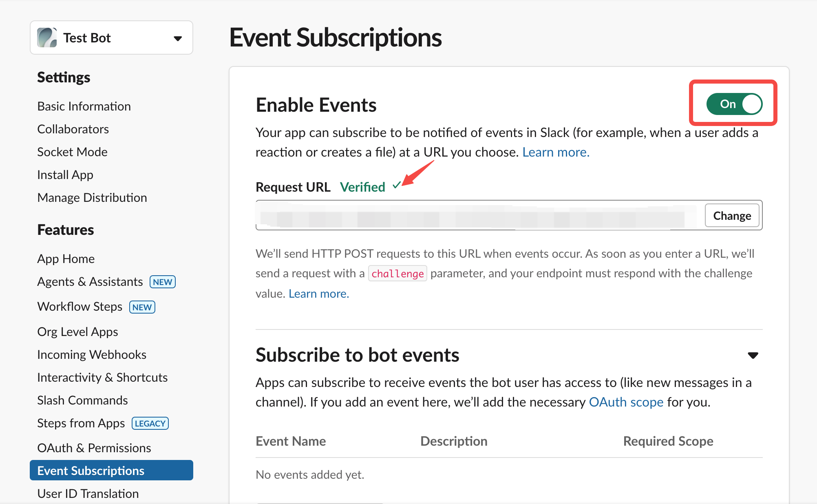
Task: Open App Home in Features
Action: pos(66,259)
